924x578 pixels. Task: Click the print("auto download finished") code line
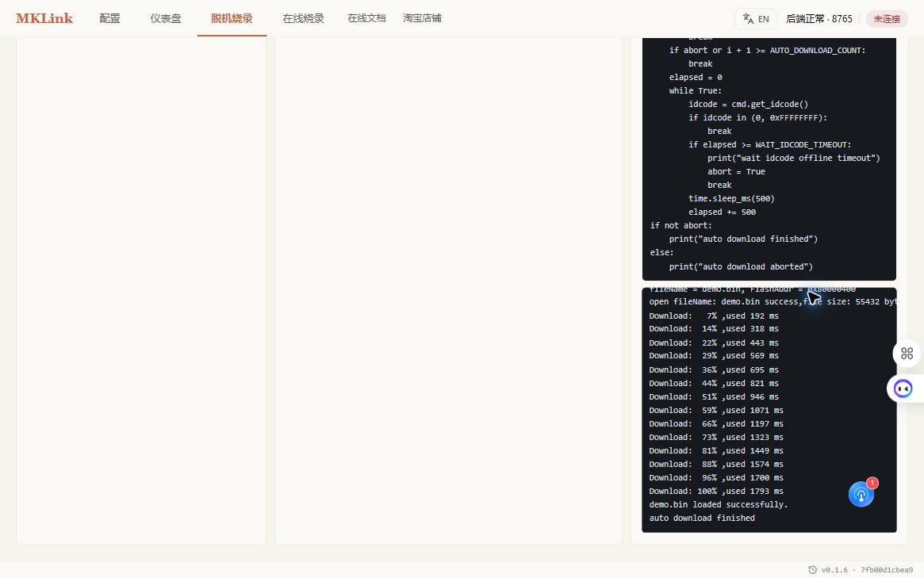(x=743, y=239)
